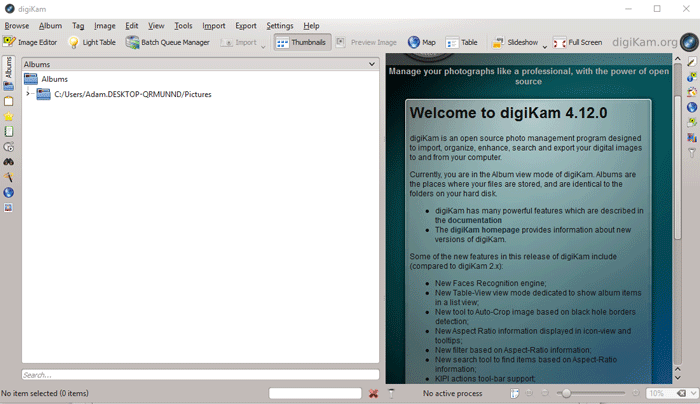Toggle the Thumbnails view mode

coord(302,42)
